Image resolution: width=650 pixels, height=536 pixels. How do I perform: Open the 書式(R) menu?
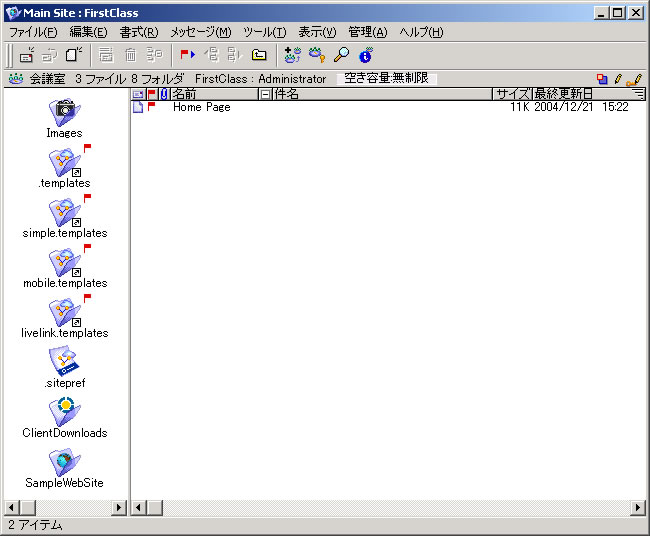pyautogui.click(x=139, y=32)
